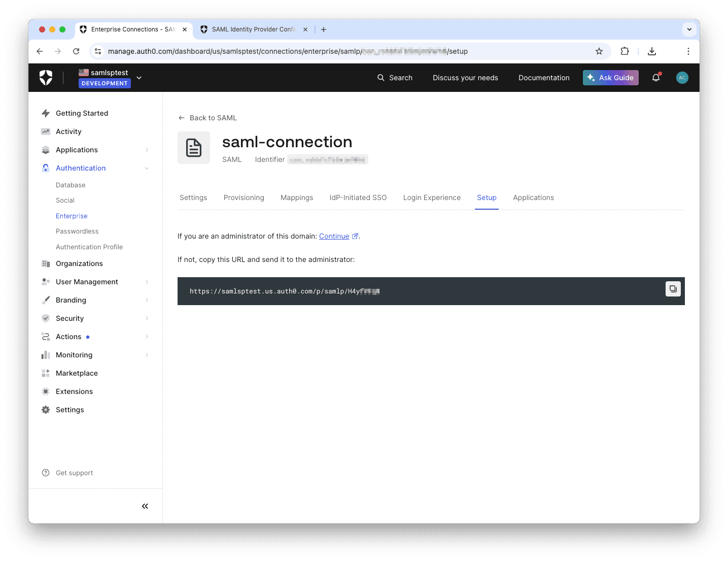Expand the Applications sidebar section

pos(147,150)
